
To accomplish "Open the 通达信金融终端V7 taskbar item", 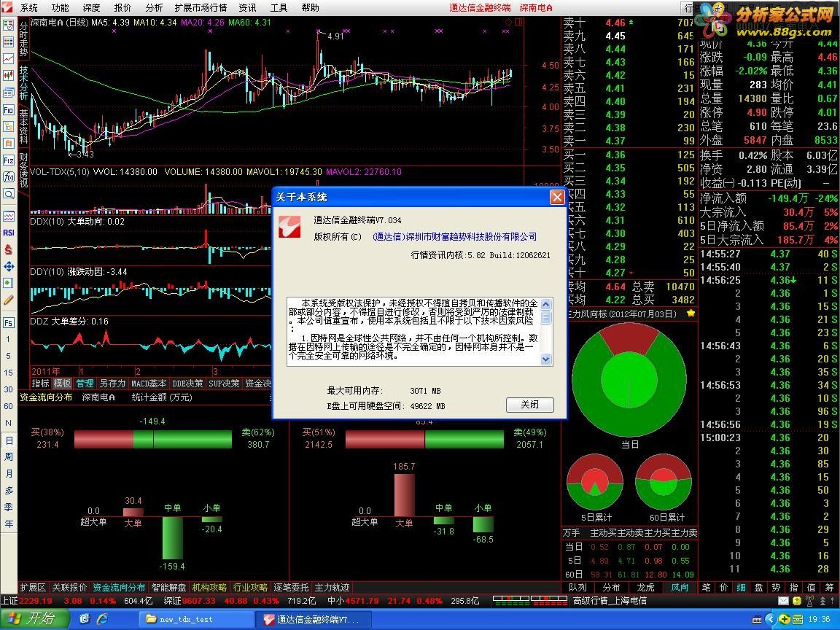I will (x=314, y=619).
